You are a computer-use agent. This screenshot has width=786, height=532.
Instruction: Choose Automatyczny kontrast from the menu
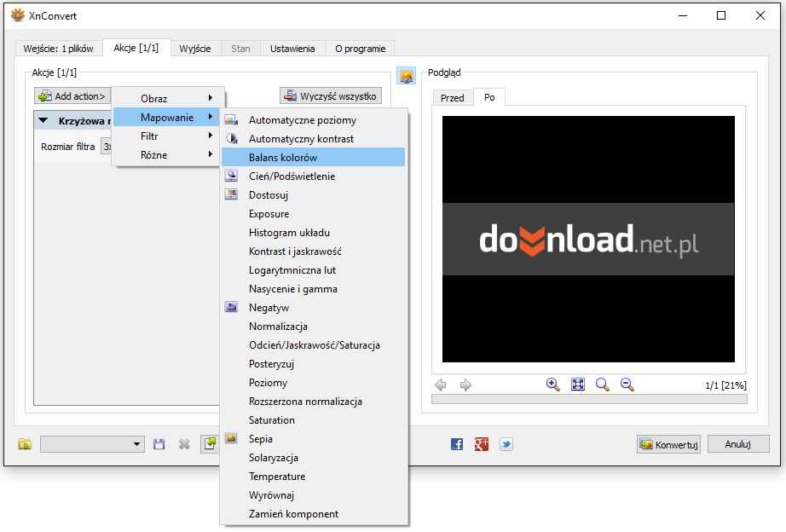[314, 139]
